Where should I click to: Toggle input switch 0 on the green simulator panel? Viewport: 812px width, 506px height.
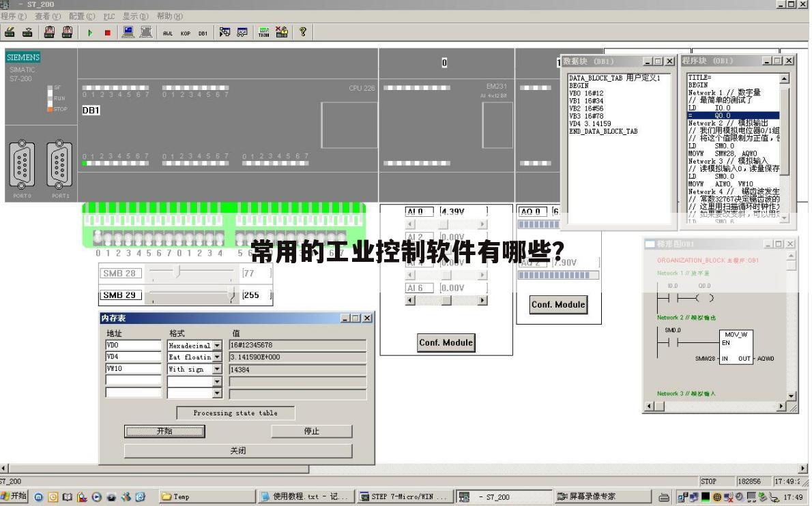98,239
